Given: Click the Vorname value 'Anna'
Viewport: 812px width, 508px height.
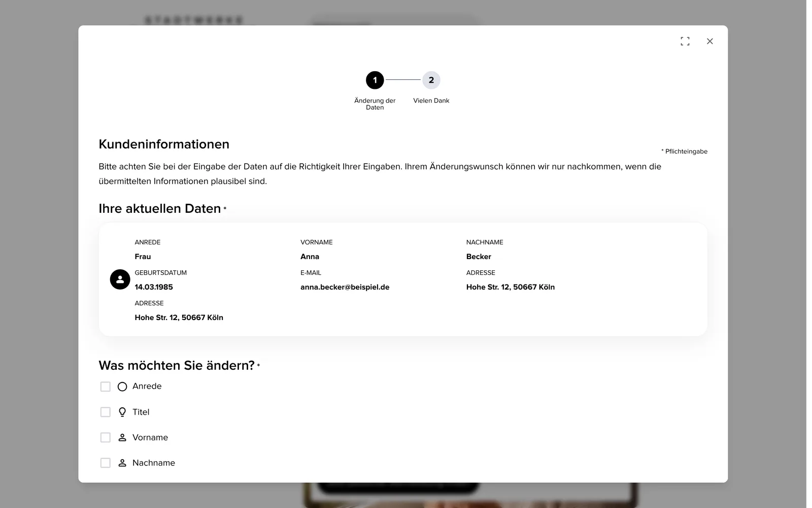Looking at the screenshot, I should click(x=310, y=257).
